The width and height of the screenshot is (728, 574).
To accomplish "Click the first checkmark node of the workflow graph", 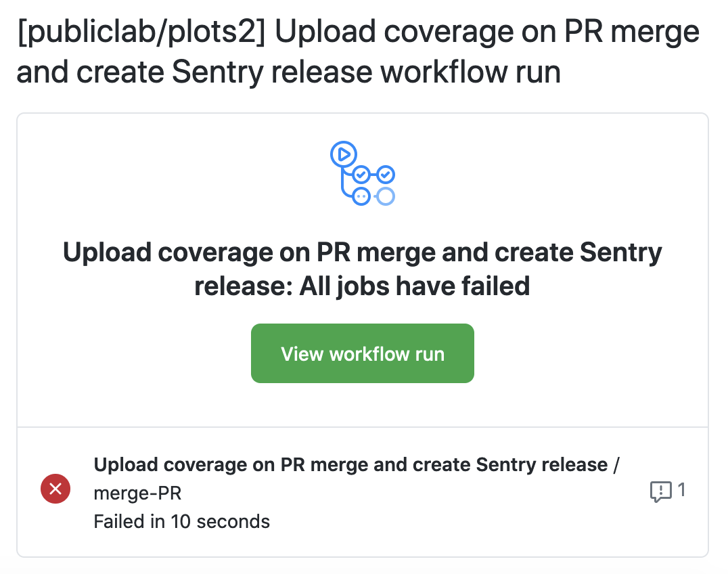I will [x=361, y=175].
